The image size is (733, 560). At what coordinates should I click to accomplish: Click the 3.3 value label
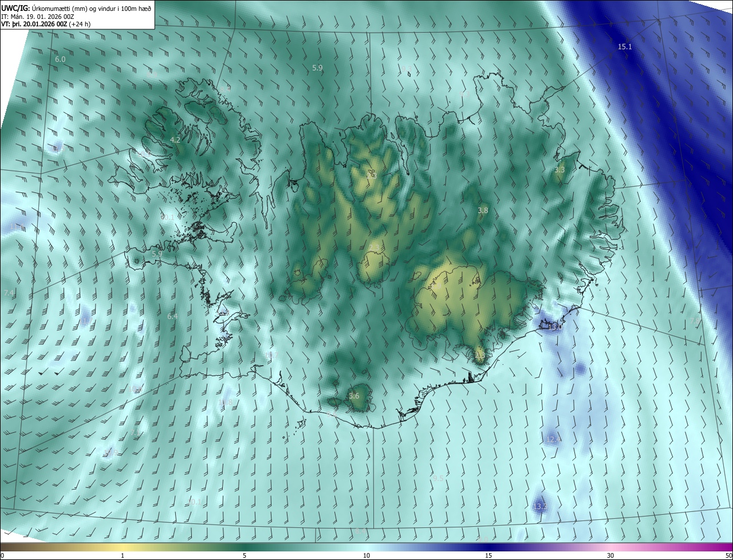tap(560, 170)
